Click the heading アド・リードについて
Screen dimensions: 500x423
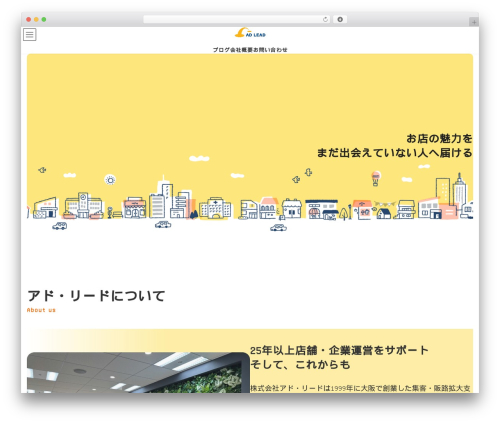tap(96, 296)
